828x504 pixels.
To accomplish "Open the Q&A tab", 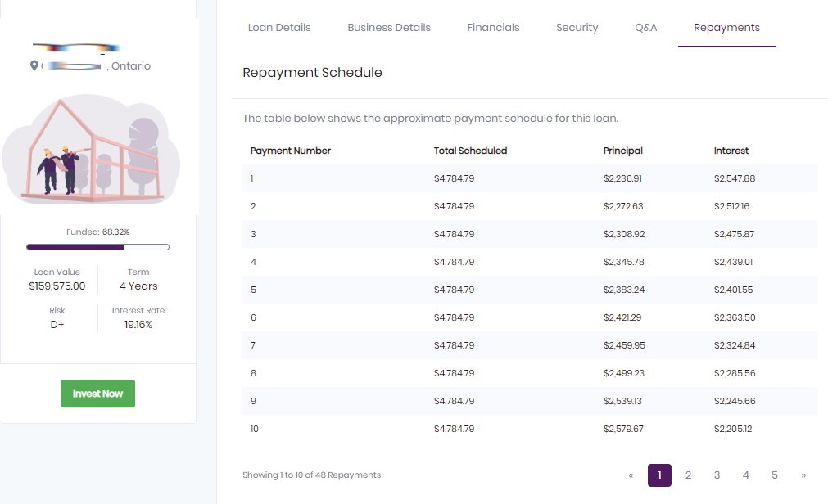I will point(646,28).
